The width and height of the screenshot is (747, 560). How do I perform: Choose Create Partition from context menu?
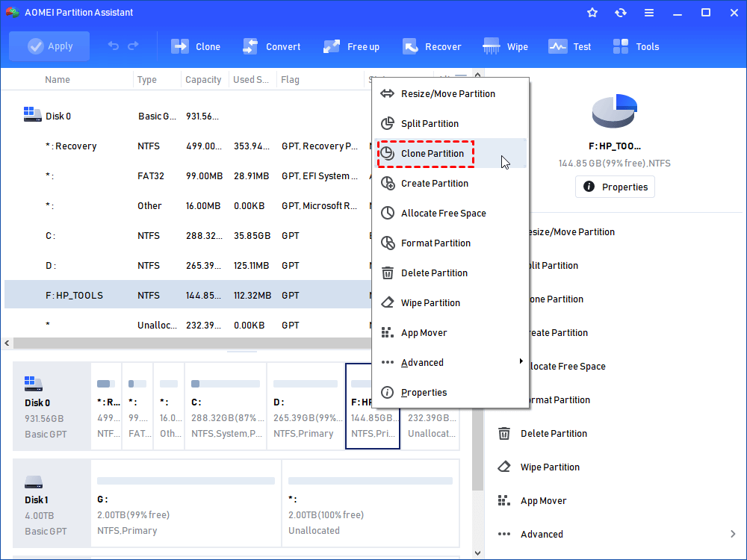pyautogui.click(x=450, y=184)
